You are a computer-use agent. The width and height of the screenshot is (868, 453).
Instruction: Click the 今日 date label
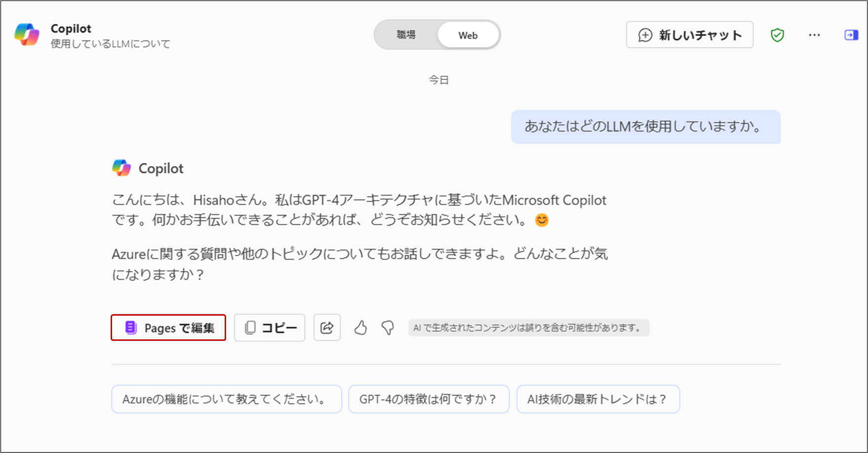point(438,80)
